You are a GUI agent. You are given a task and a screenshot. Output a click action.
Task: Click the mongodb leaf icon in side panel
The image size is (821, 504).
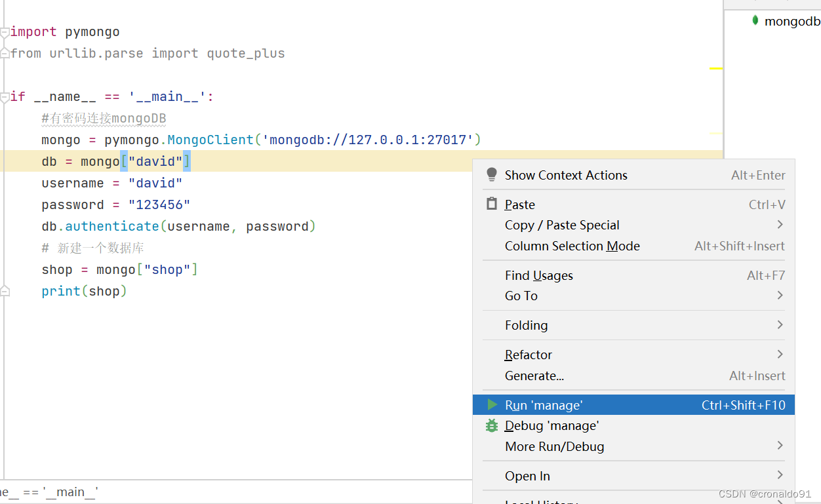pos(755,21)
